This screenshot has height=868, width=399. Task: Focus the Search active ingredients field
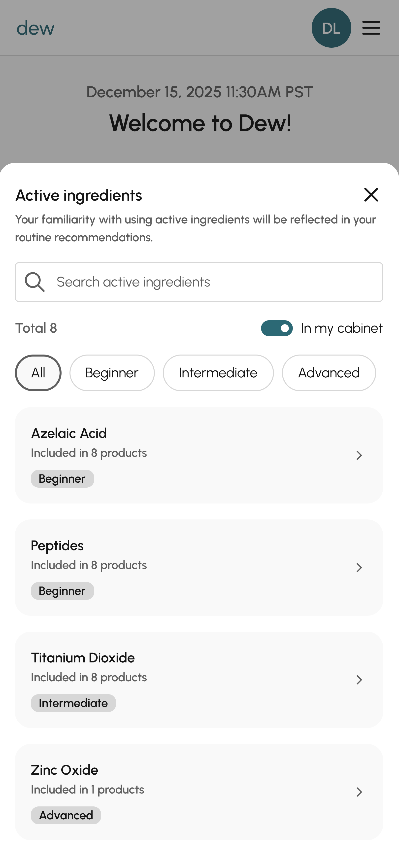pyautogui.click(x=215, y=282)
